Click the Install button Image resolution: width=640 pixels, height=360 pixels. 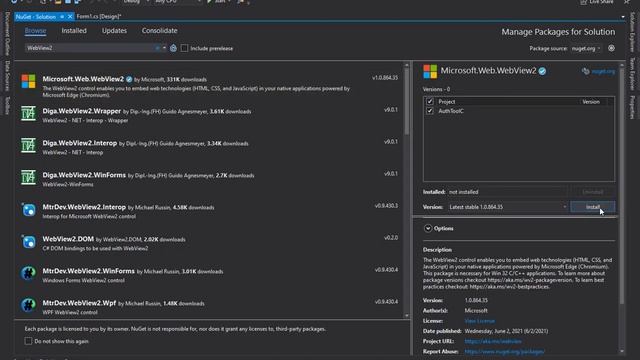(x=593, y=207)
